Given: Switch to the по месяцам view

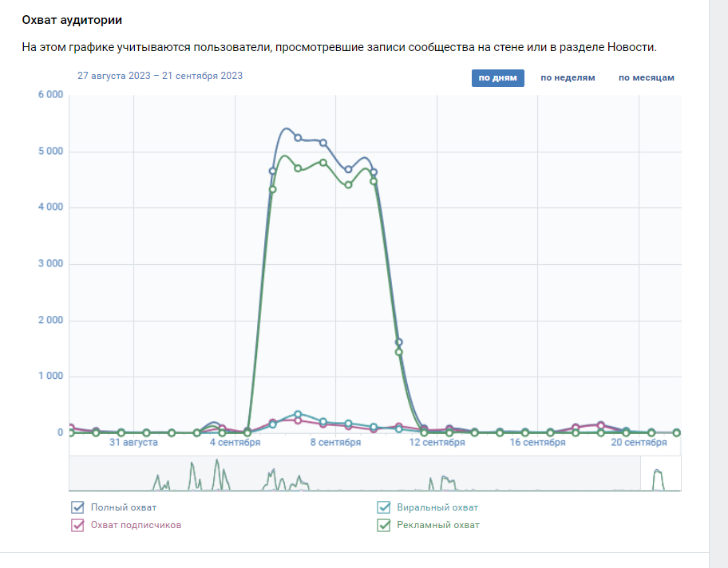Looking at the screenshot, I should (646, 78).
